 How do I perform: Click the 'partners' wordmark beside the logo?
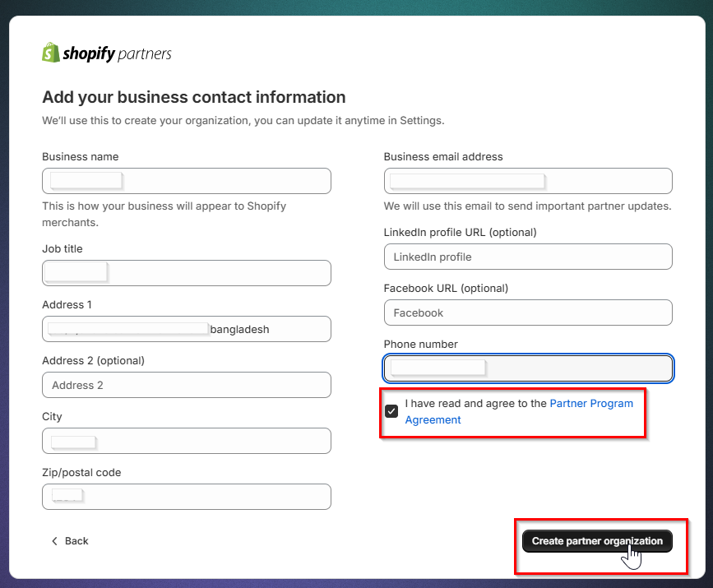(x=145, y=54)
